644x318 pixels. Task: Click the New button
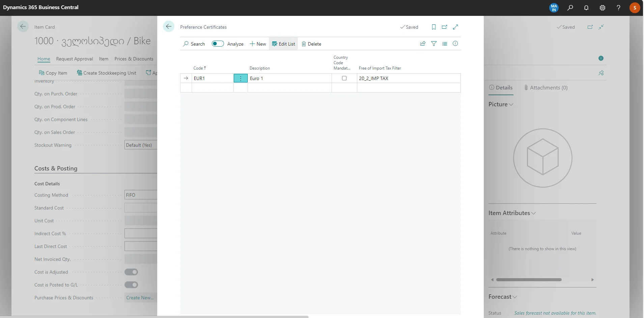click(258, 44)
